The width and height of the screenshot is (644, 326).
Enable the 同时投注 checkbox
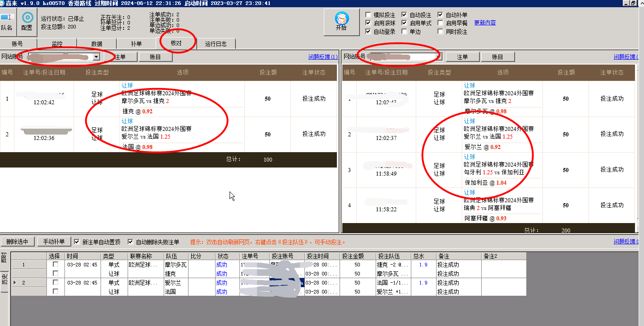(441, 32)
